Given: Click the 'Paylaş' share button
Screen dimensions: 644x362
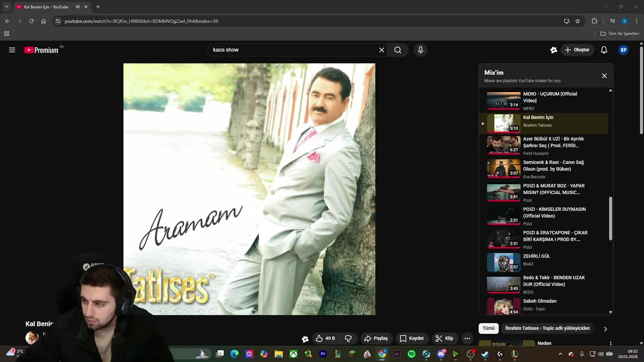Looking at the screenshot, I should [376, 338].
